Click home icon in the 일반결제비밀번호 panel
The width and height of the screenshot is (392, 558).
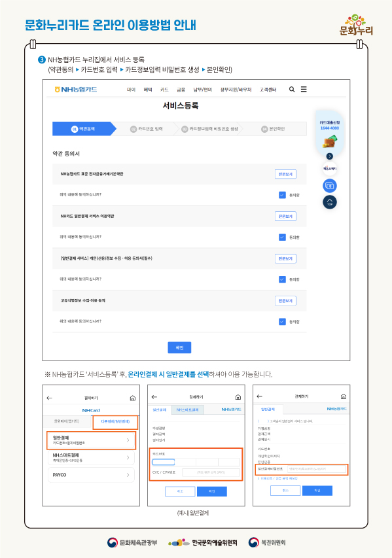tap(343, 396)
